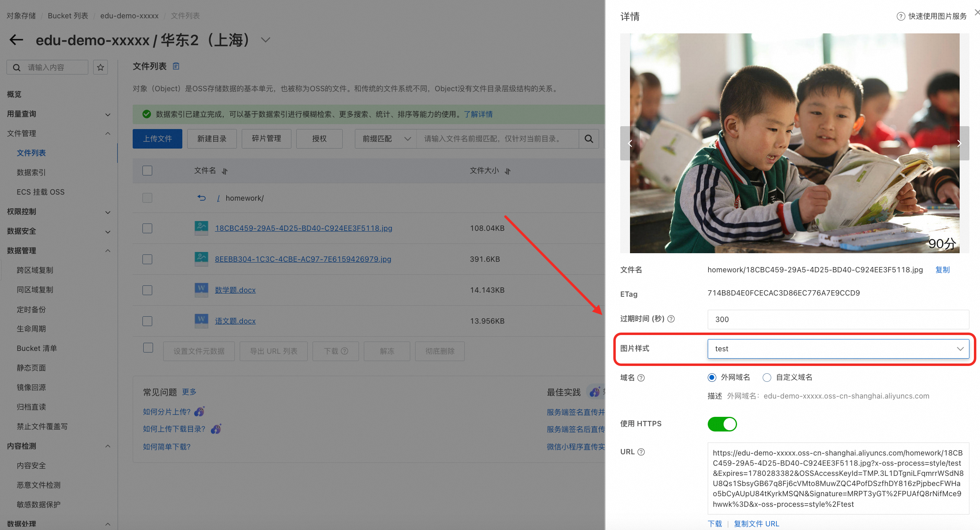Open 跨区域复制 sidebar item
Screen dimensions: 980x530
coord(35,270)
